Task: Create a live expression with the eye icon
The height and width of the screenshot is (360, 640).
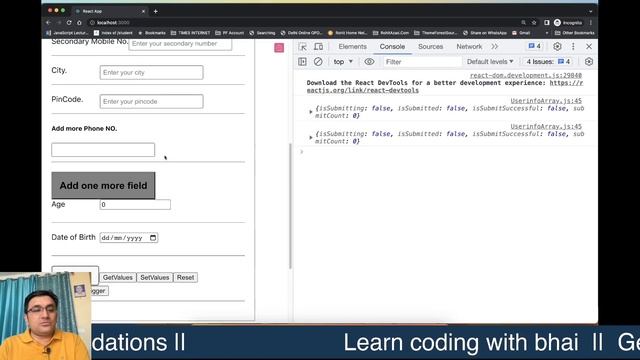Action: [369, 62]
